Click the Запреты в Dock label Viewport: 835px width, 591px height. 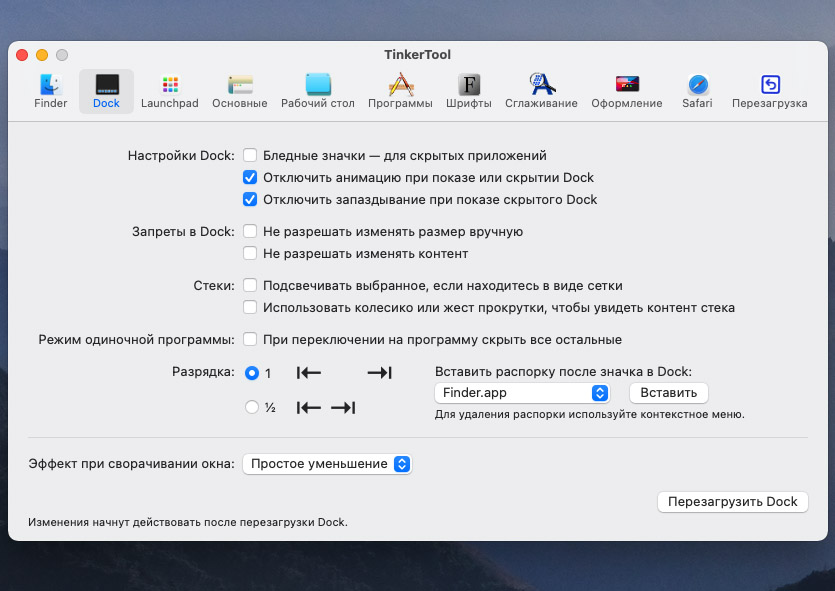coord(183,232)
